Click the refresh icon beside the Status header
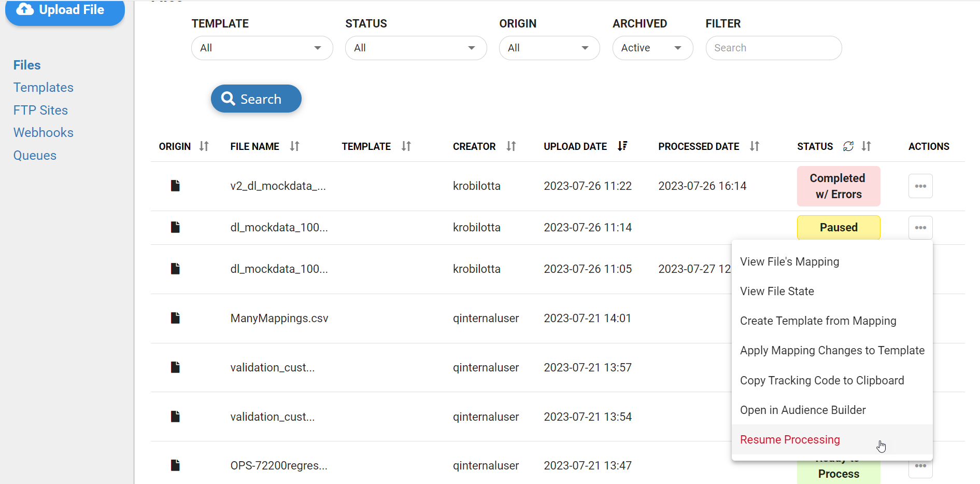The width and height of the screenshot is (980, 484). click(848, 146)
